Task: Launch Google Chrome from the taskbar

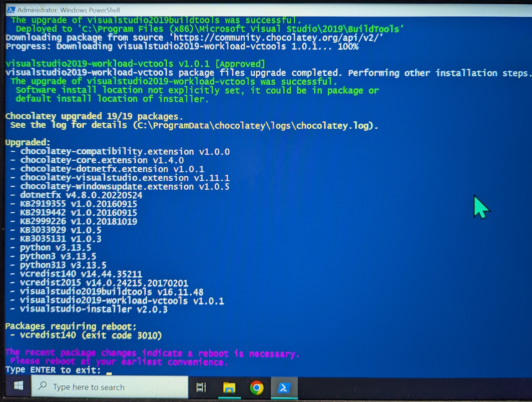Action: point(257,388)
